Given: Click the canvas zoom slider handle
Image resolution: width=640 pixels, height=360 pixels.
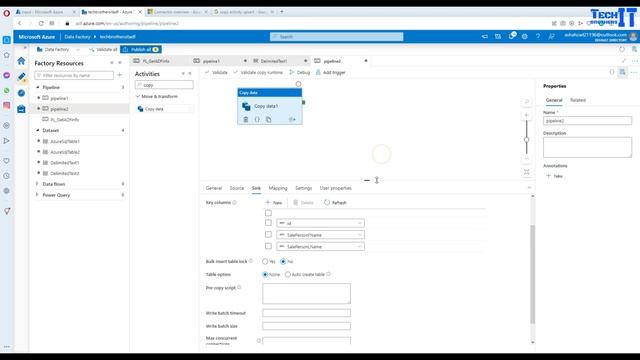Looking at the screenshot, I should point(527,140).
